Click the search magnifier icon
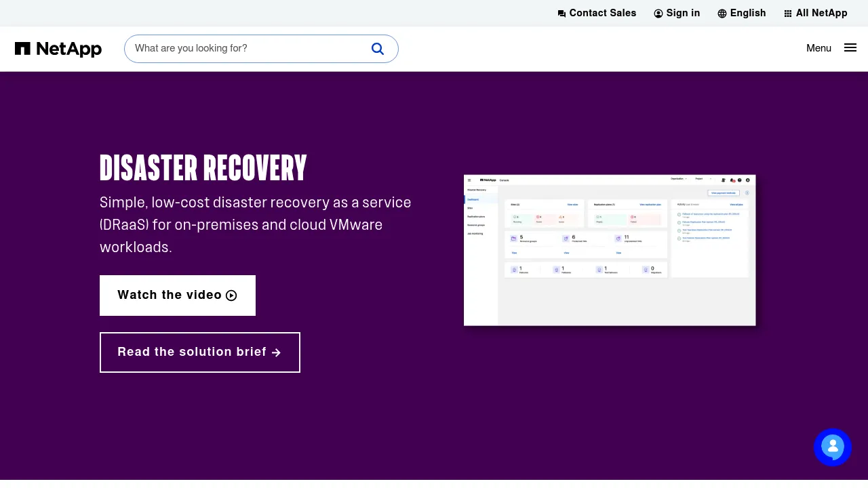868x488 pixels. tap(378, 49)
